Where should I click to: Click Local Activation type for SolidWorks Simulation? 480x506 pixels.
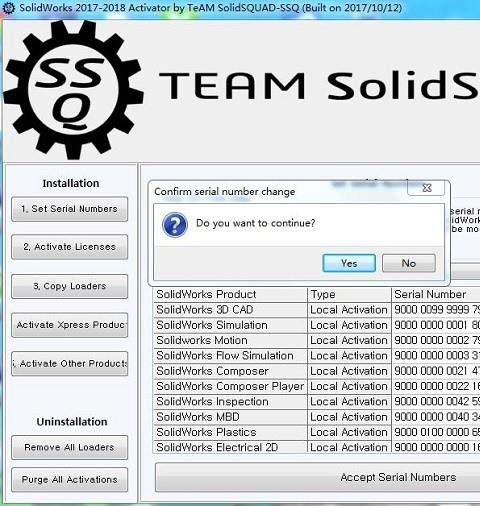tap(349, 325)
